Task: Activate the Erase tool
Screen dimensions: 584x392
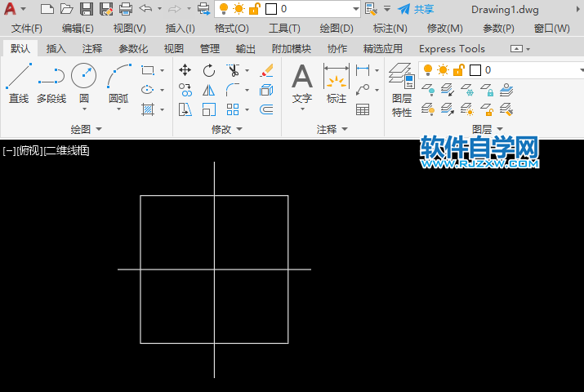Action: pos(266,70)
